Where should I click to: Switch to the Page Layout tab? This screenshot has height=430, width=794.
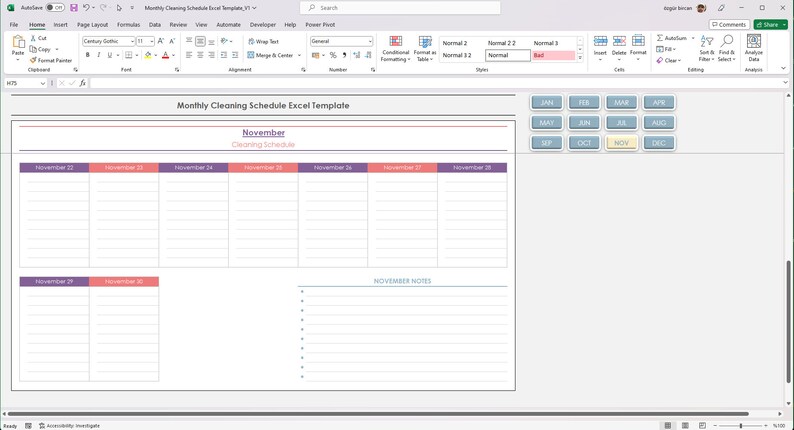pyautogui.click(x=92, y=24)
